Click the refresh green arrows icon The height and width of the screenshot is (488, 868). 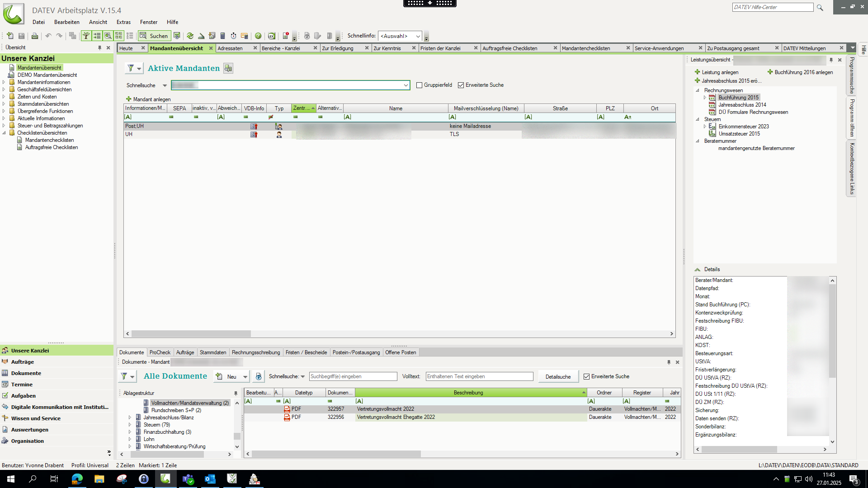click(190, 36)
